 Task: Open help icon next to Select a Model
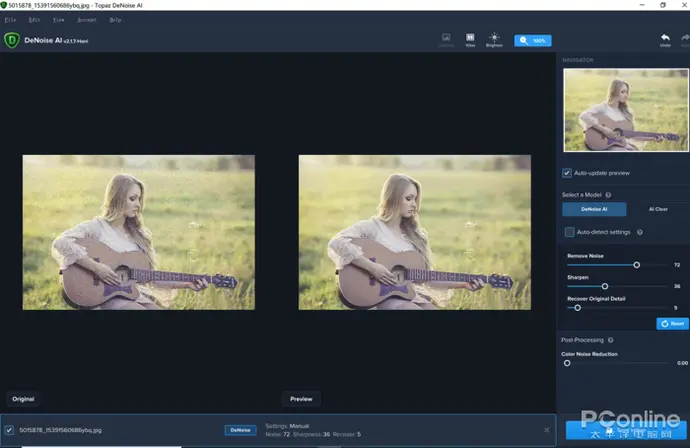[608, 195]
